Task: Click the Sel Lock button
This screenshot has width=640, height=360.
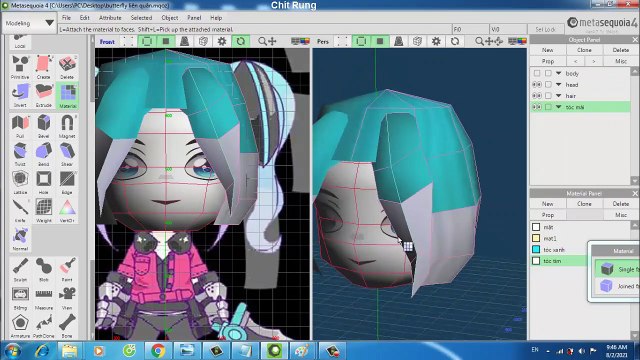Action: (x=545, y=29)
